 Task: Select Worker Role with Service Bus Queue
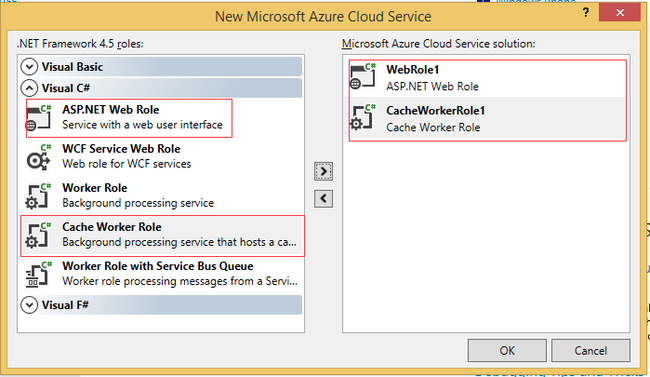coord(162,274)
